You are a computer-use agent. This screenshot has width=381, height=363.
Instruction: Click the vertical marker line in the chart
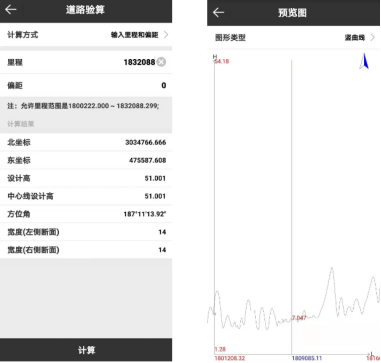click(x=291, y=207)
